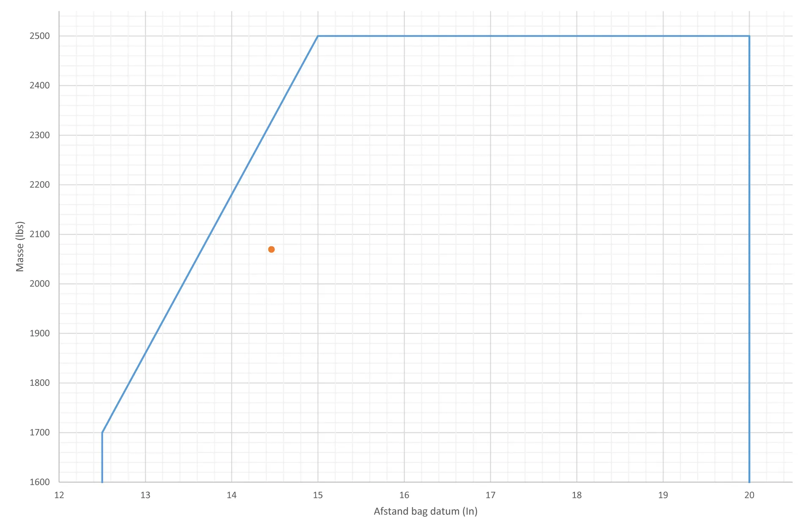Click the blue line's bottom end at 12.5 inches
812x530 pixels.
click(x=102, y=481)
